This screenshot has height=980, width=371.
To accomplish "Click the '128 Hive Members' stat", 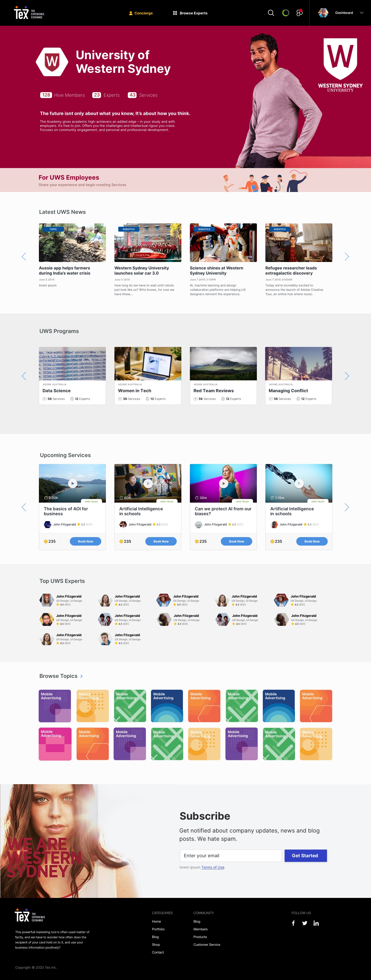I will pos(62,95).
